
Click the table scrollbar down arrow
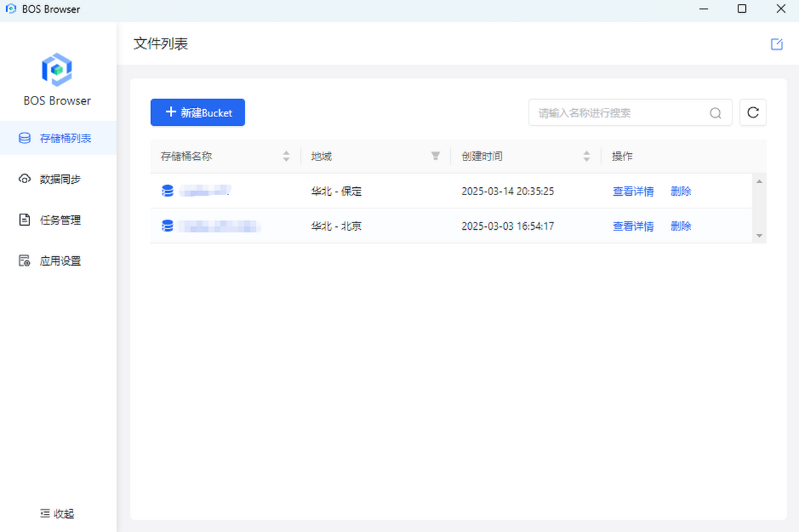(759, 236)
